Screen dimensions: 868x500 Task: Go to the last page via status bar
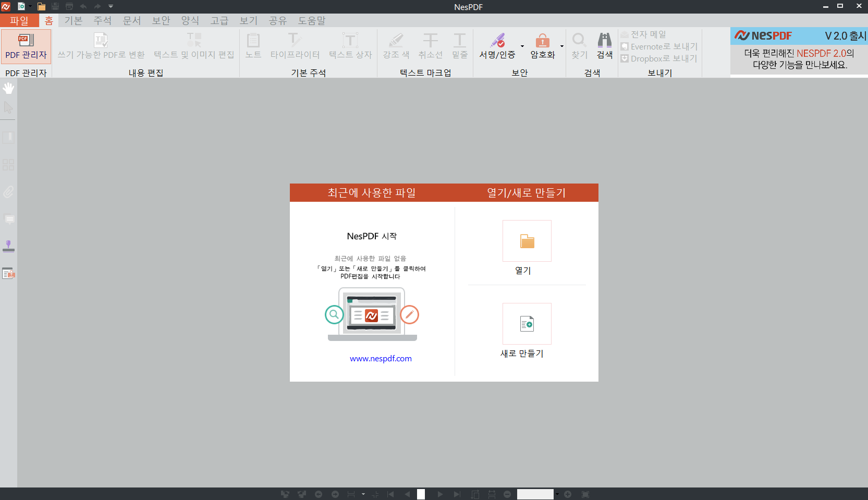[457, 494]
